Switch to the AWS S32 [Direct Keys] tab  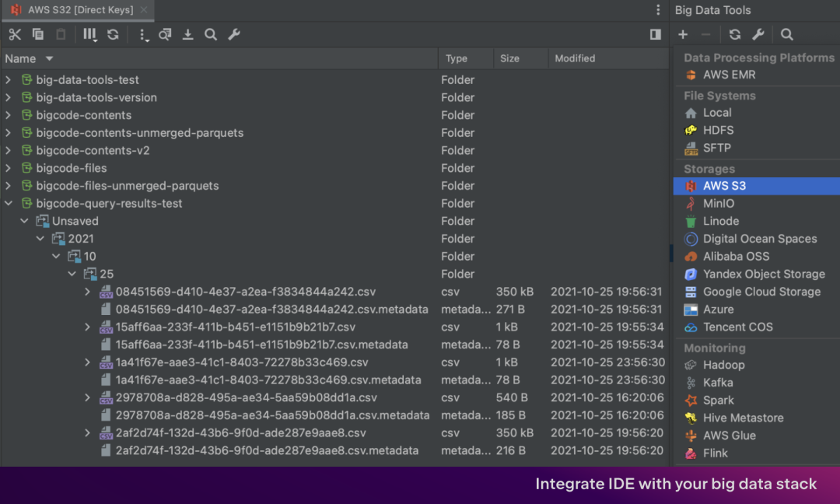79,9
